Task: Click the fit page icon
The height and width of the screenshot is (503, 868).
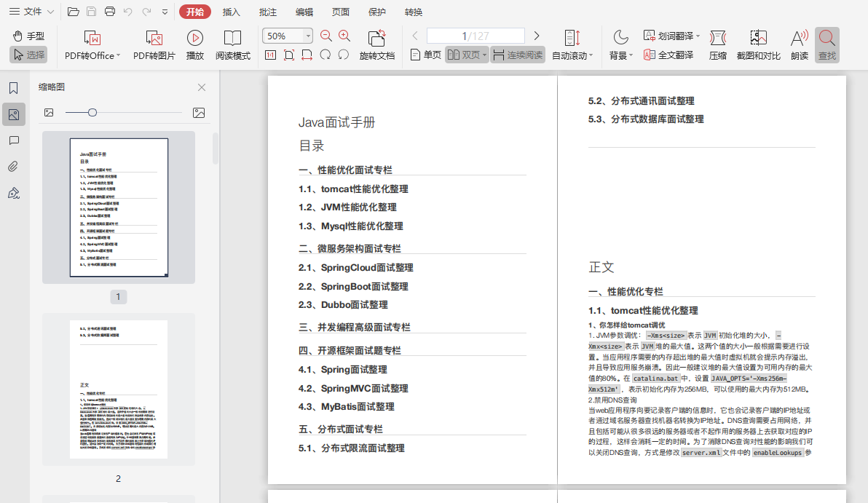Action: pos(288,55)
